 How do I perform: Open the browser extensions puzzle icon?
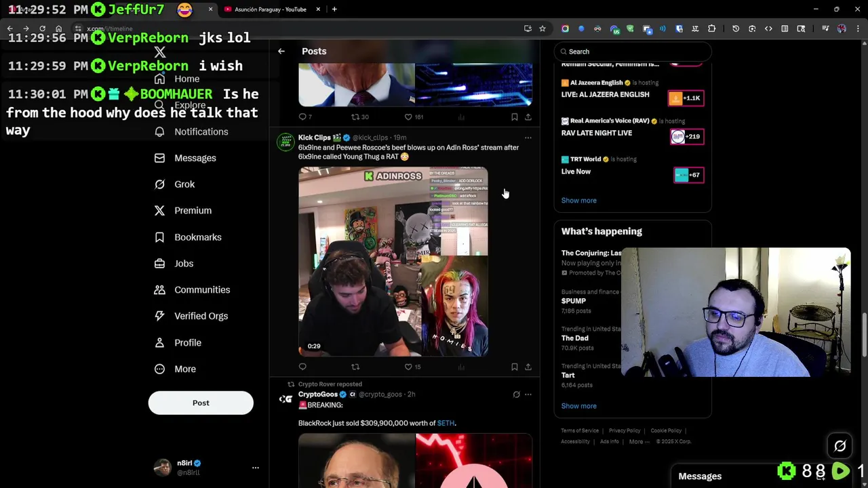pos(711,28)
